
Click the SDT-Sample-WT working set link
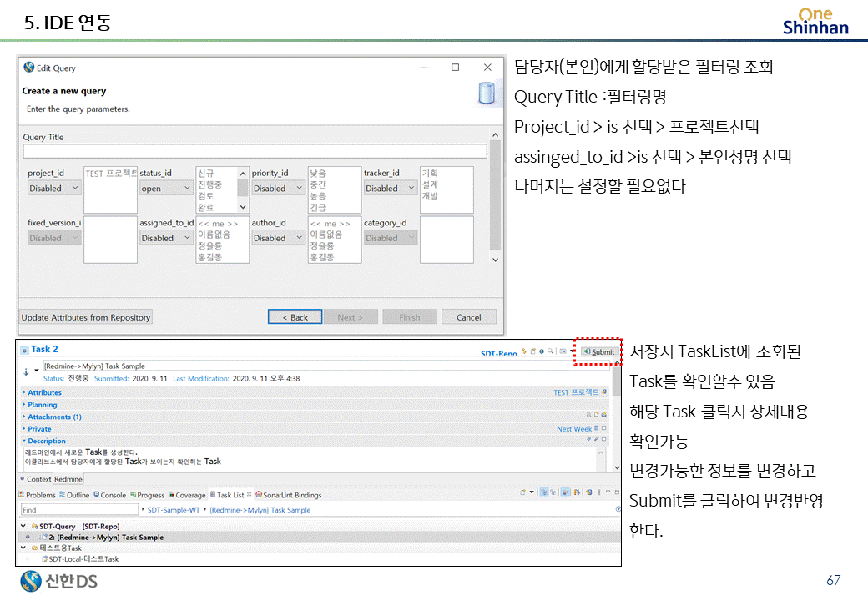(x=174, y=510)
